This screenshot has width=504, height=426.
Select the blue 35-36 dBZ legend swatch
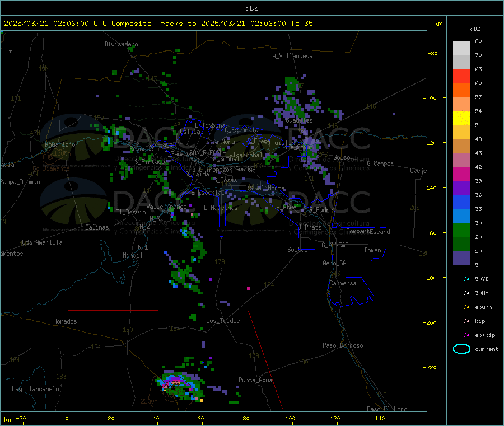coord(461,202)
